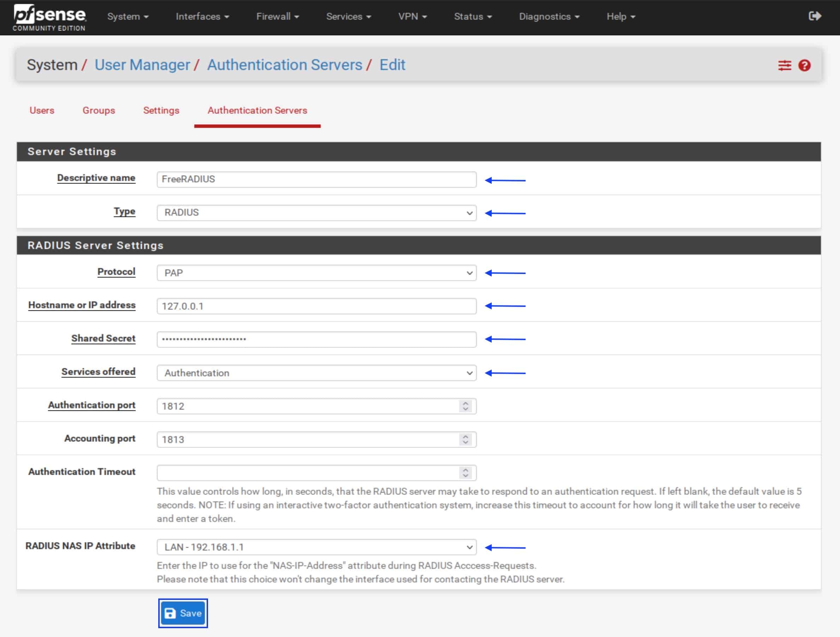Click the System breadcrumb text
Viewport: 840px width, 637px height.
(52, 65)
